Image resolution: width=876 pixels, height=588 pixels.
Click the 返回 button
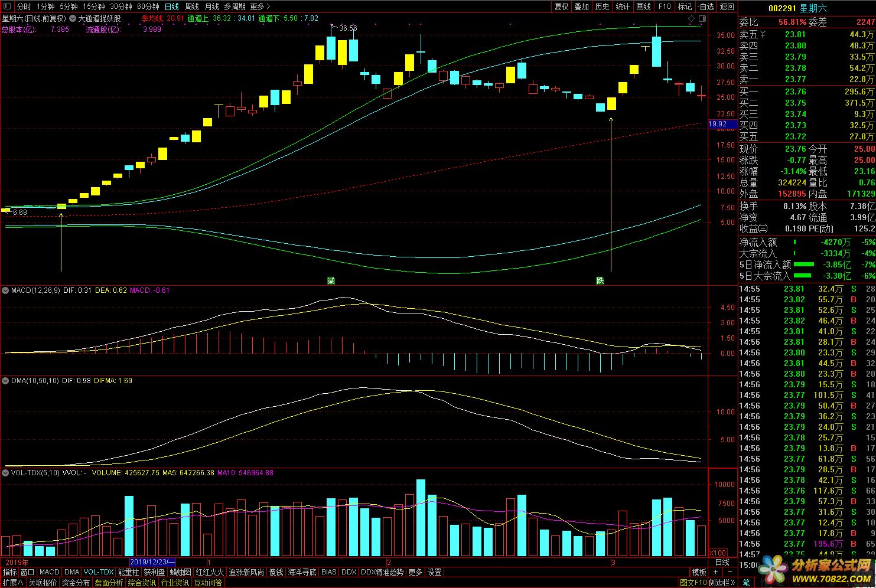point(727,6)
